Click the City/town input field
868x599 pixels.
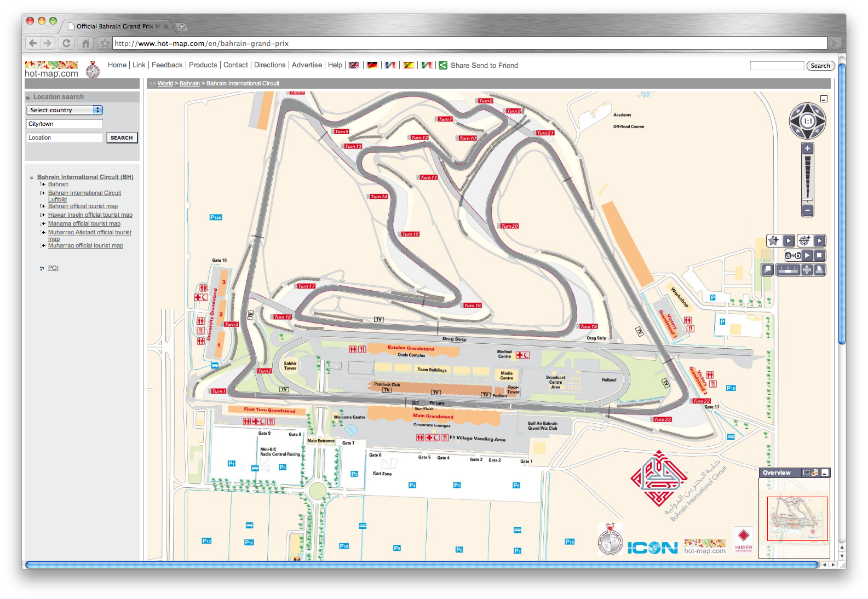(x=65, y=124)
